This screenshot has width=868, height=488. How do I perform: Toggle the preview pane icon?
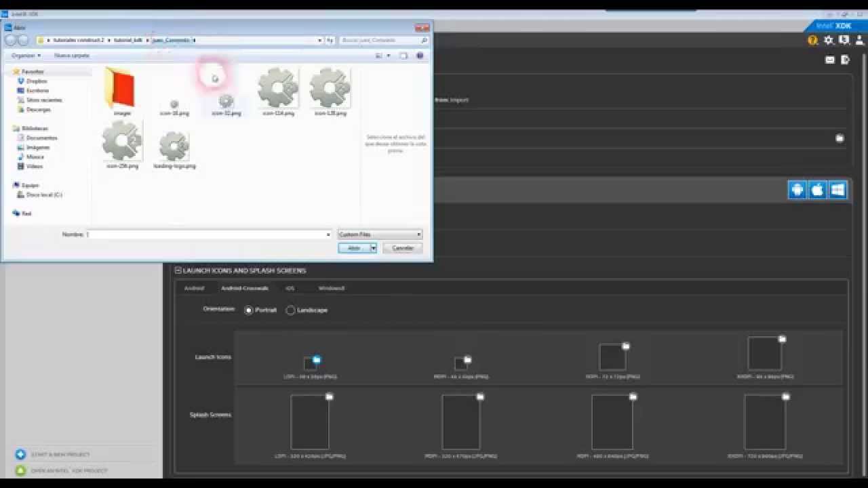click(x=403, y=56)
